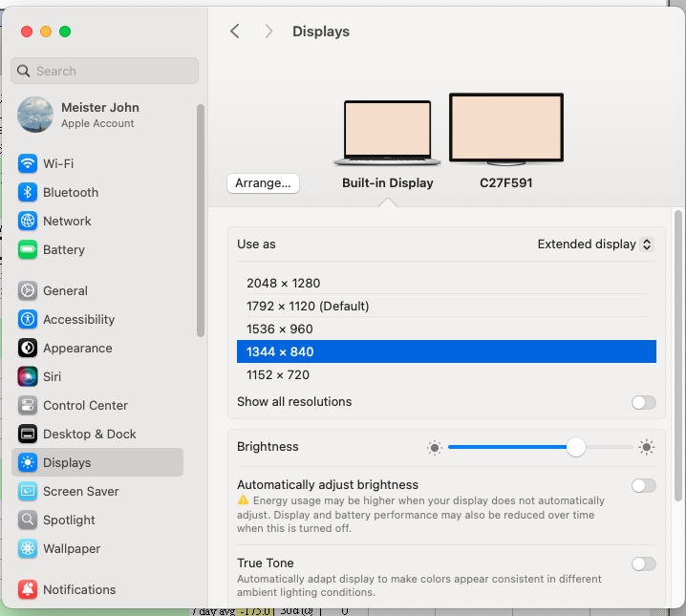Open Accessibility settings icon
The image size is (686, 616).
tap(28, 319)
